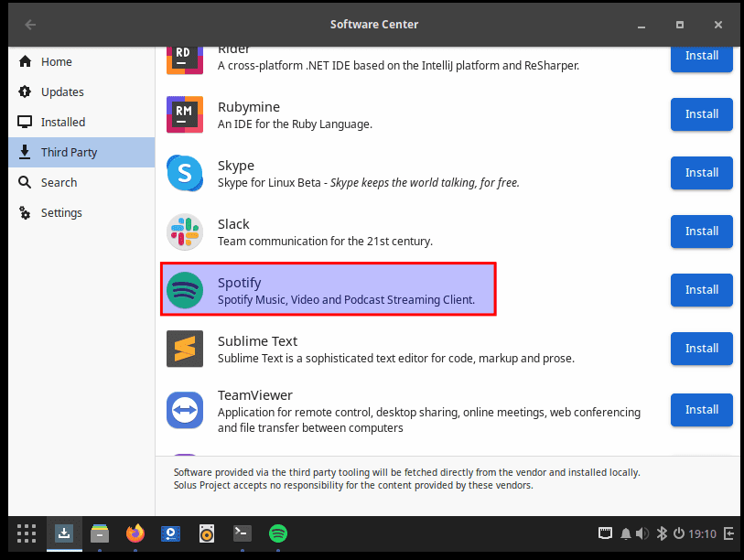Launch Firefox from the taskbar
This screenshot has width=744, height=560.
coord(135,533)
